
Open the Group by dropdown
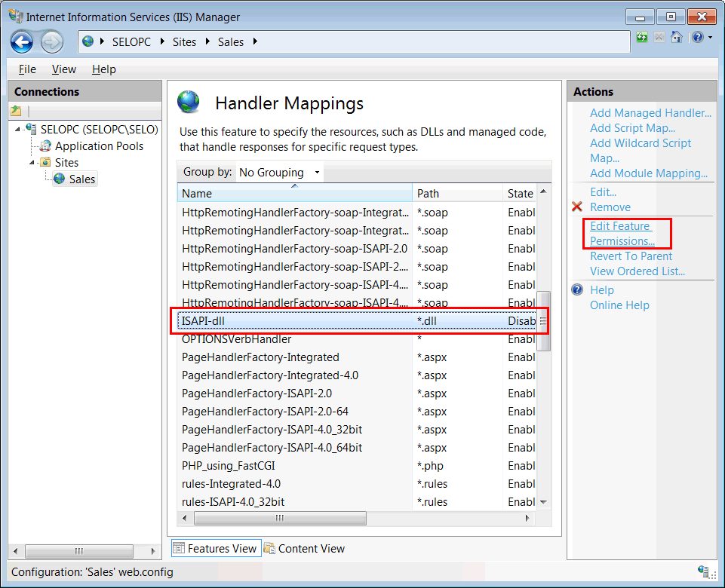point(279,173)
